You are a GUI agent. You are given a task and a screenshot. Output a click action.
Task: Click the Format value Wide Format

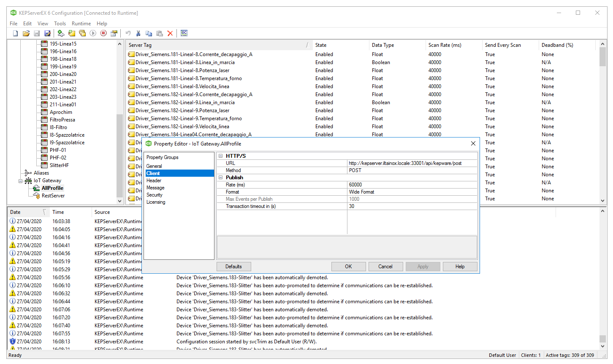[x=412, y=192]
